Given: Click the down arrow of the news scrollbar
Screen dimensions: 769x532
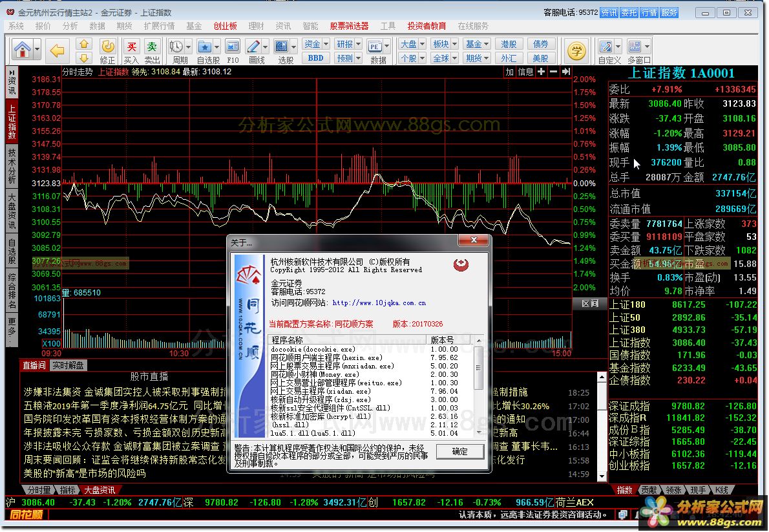Looking at the screenshot, I should tap(602, 476).
